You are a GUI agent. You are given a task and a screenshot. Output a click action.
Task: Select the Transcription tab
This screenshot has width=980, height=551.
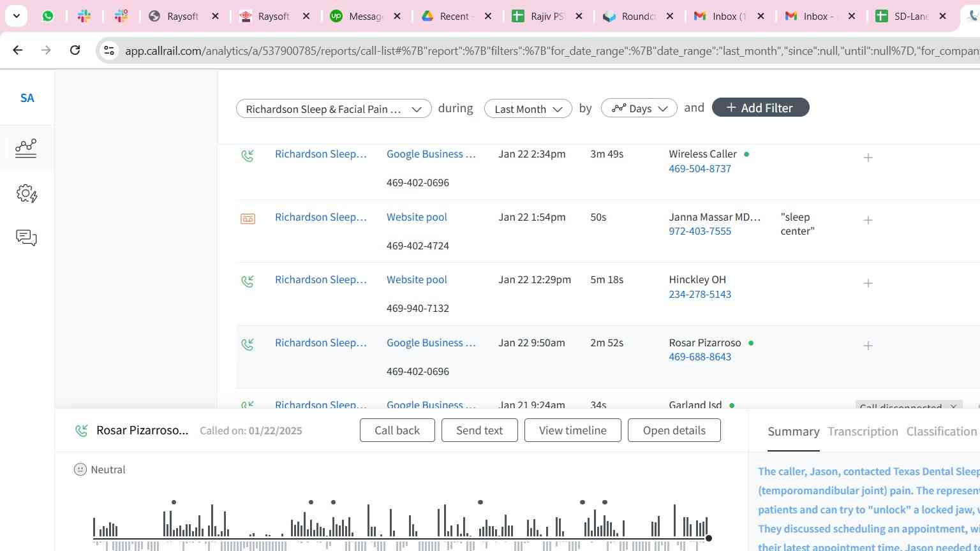[863, 432]
